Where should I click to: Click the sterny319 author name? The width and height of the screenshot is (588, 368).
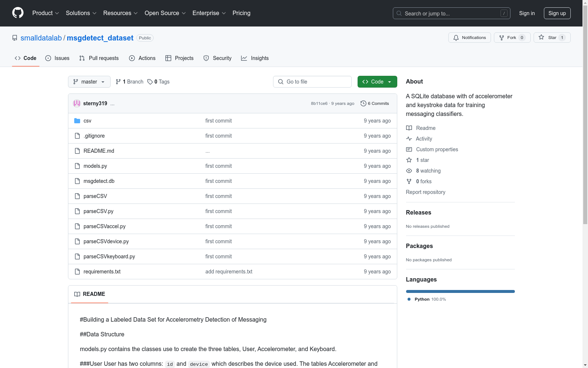tap(95, 103)
